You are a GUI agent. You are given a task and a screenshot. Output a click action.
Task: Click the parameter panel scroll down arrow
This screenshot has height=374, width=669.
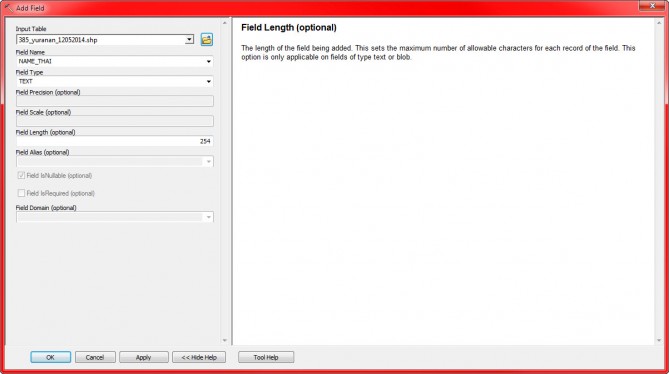coord(225,340)
